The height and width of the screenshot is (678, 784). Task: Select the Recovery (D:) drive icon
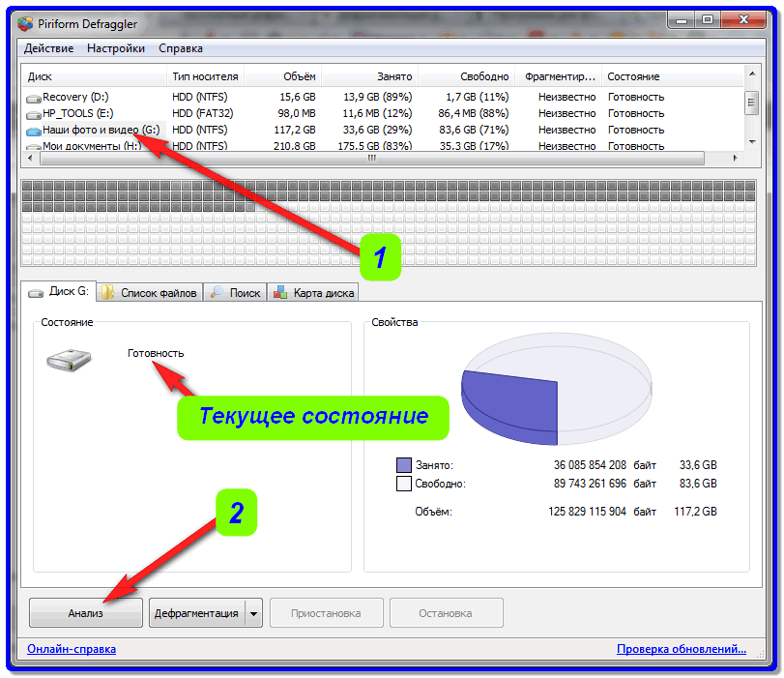[34, 98]
